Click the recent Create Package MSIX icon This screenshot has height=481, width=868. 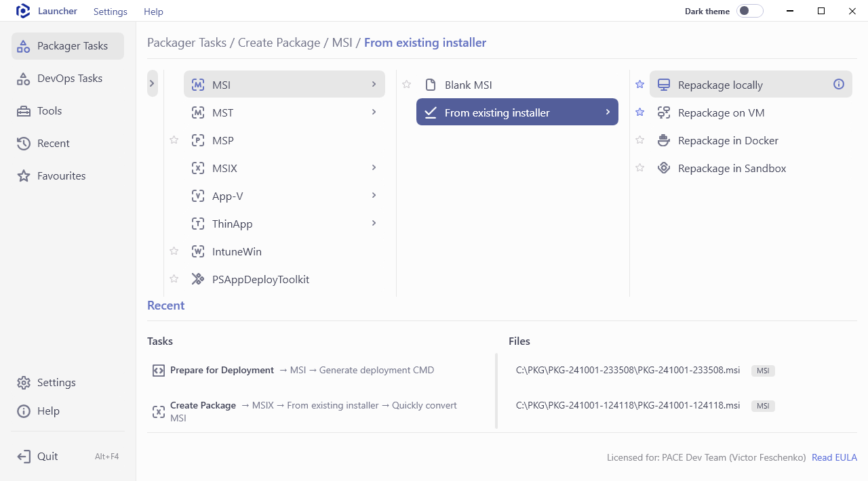tap(159, 411)
